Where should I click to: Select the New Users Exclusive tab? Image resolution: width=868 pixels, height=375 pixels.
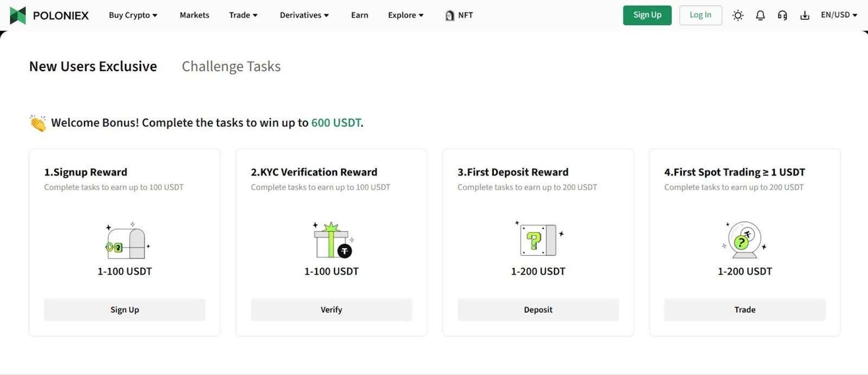(x=93, y=66)
